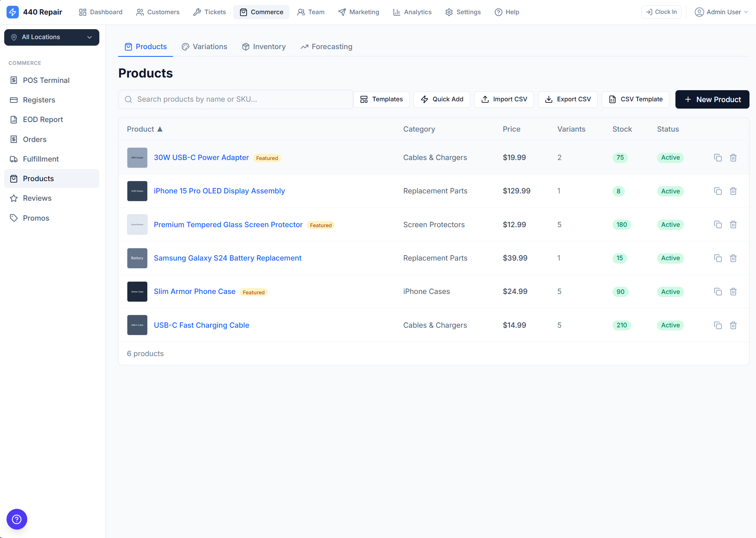
Task: Select Registers in the sidebar
Action: point(39,100)
